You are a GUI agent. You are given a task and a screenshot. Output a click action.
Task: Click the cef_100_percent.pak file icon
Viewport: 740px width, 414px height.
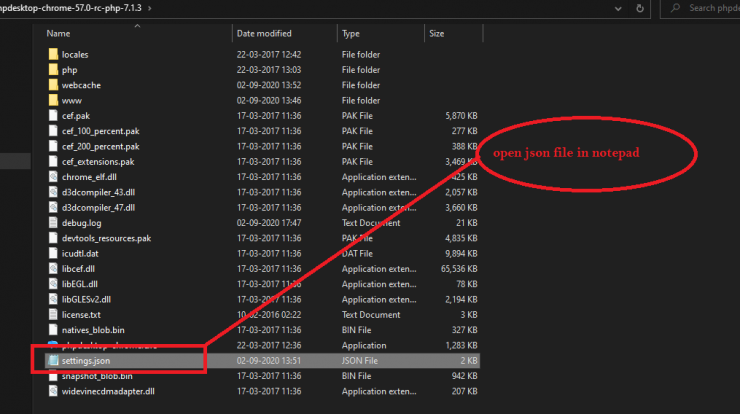(53, 131)
